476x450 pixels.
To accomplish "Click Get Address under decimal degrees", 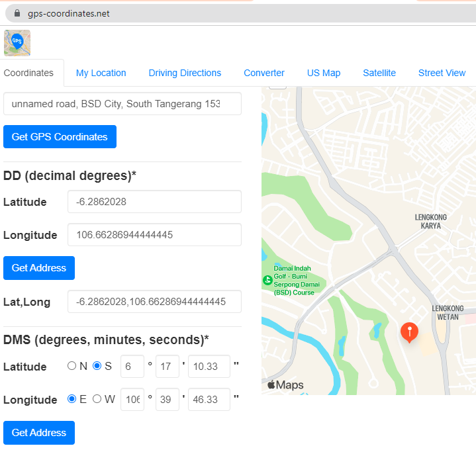I will coord(39,267).
